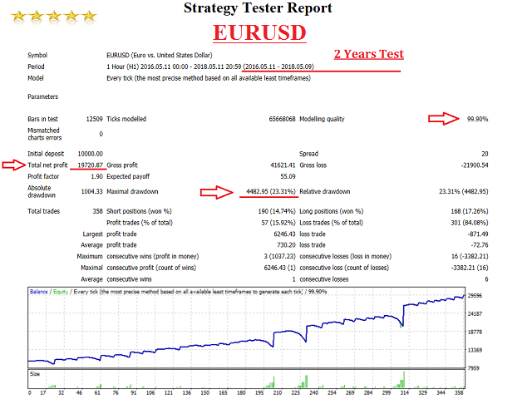Screen dimensions: 532x399
Task: Click chart axis label 13369
Action: point(475,350)
